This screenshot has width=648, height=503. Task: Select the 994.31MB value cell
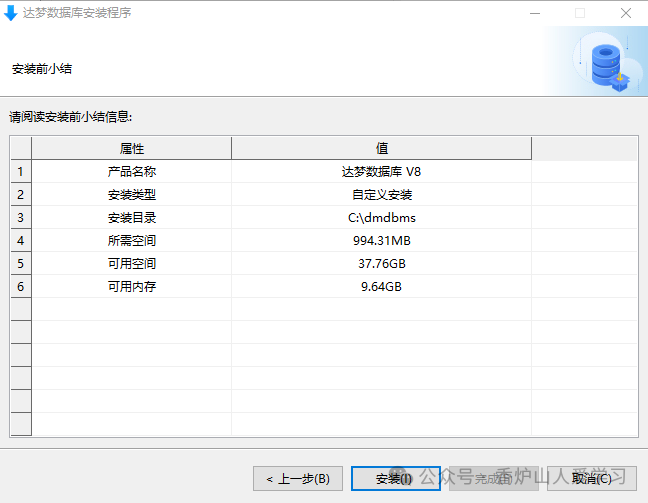381,241
